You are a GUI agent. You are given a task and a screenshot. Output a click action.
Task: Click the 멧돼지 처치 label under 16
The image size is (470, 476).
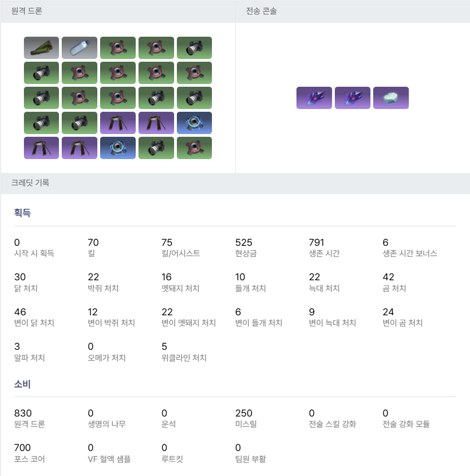point(180,288)
